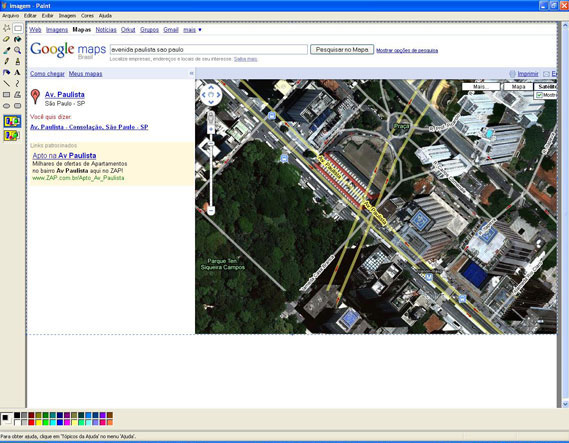Select the Ellipse tool

click(x=7, y=106)
